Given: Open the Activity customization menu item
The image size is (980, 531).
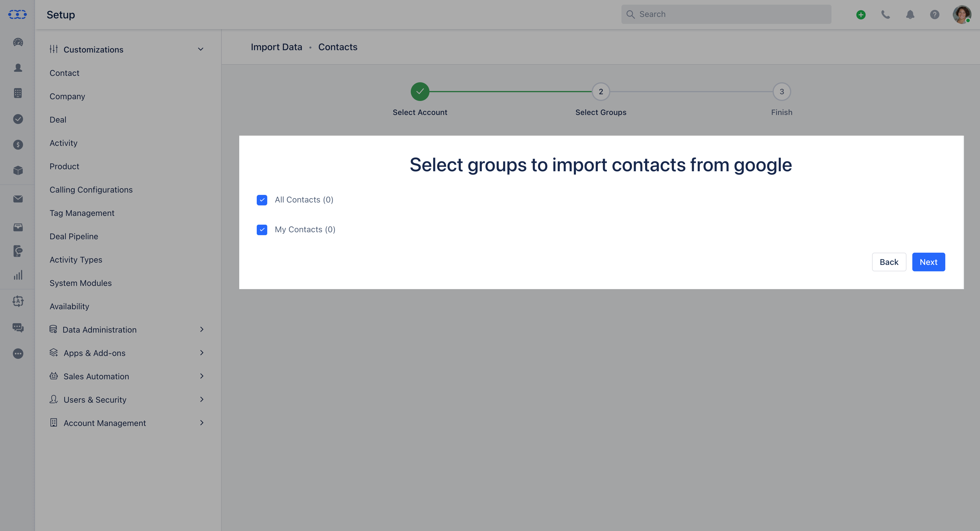Looking at the screenshot, I should [64, 143].
